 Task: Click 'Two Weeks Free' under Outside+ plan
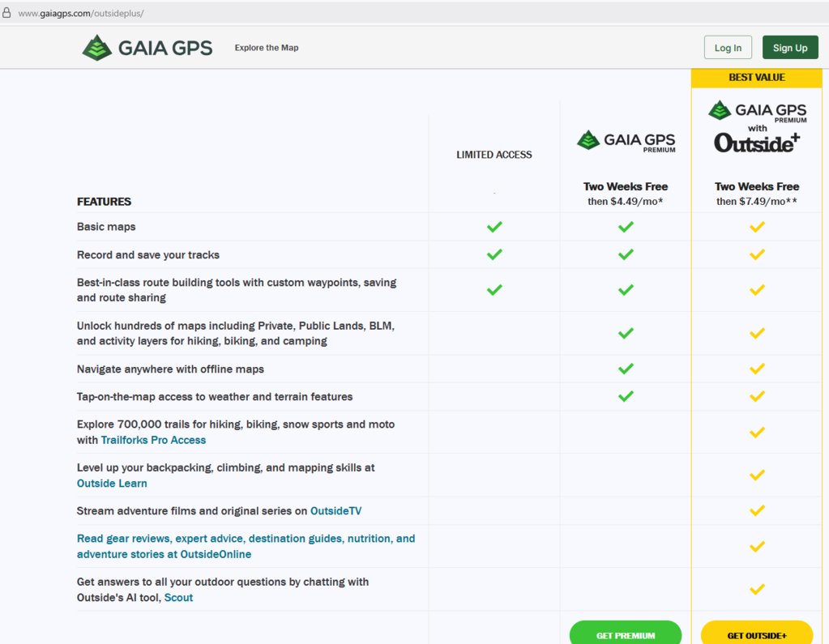[757, 186]
